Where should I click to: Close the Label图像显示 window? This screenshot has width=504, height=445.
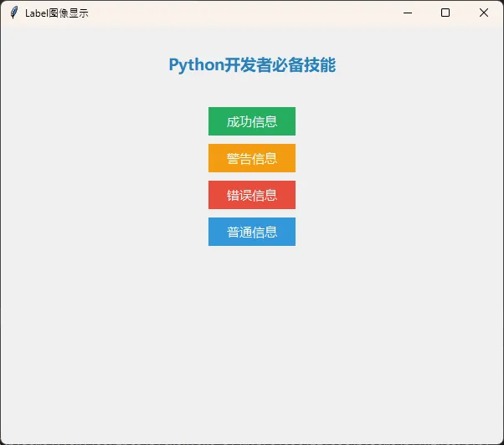coord(484,13)
